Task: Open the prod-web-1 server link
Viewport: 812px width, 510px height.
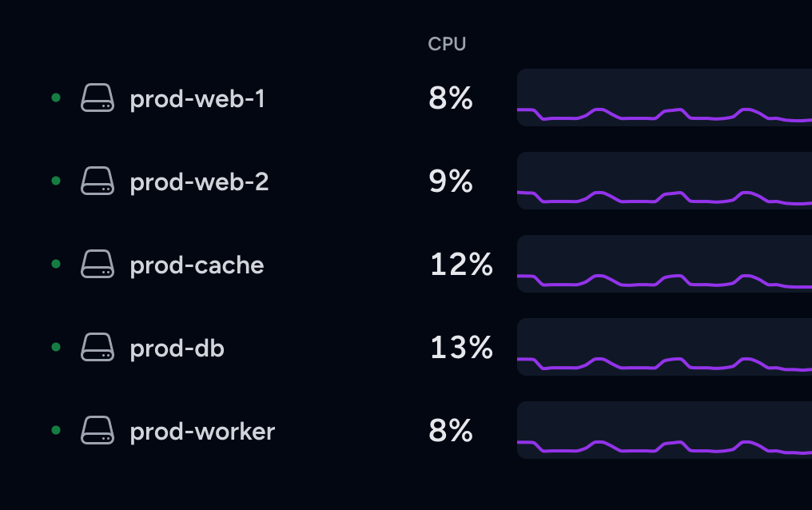Action: click(197, 99)
